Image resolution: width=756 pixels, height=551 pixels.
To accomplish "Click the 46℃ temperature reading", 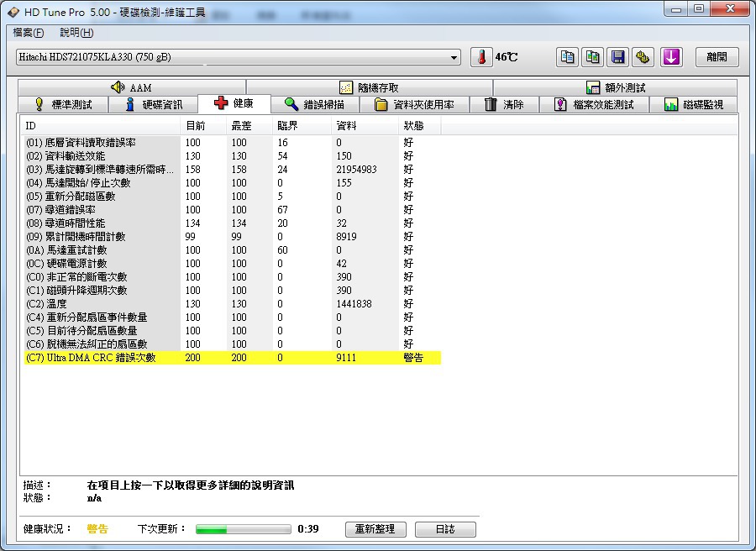I will [x=507, y=57].
